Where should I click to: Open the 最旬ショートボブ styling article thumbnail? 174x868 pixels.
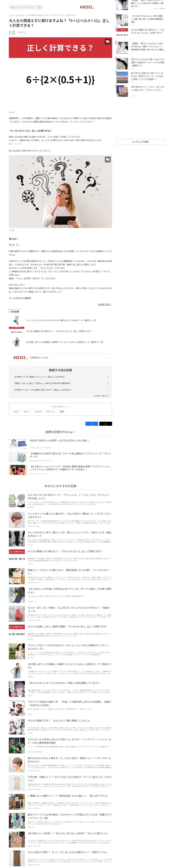(x=17, y=520)
